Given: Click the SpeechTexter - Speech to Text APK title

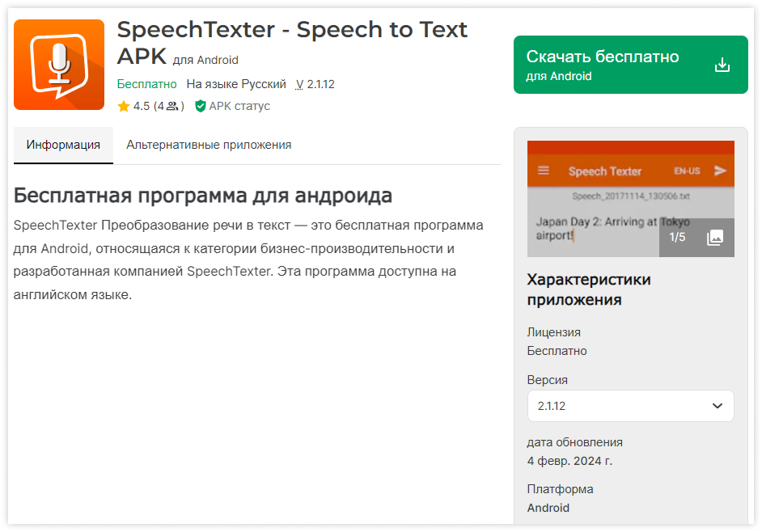Looking at the screenshot, I should (292, 43).
